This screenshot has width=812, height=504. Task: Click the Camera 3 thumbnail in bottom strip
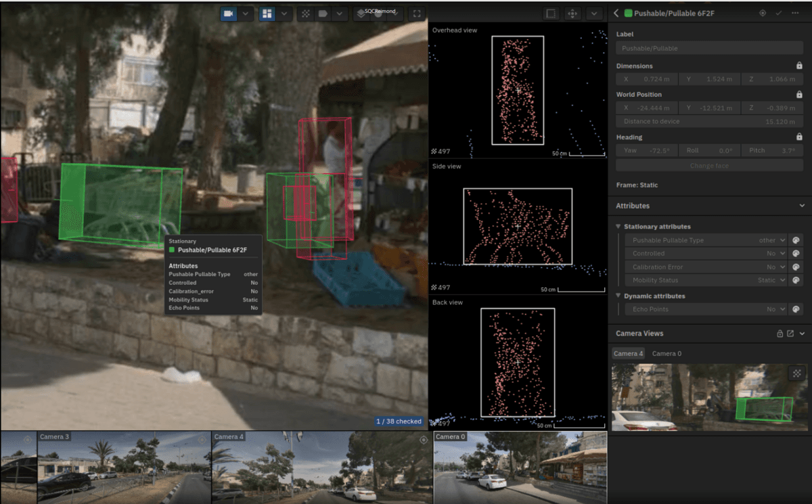point(125,468)
